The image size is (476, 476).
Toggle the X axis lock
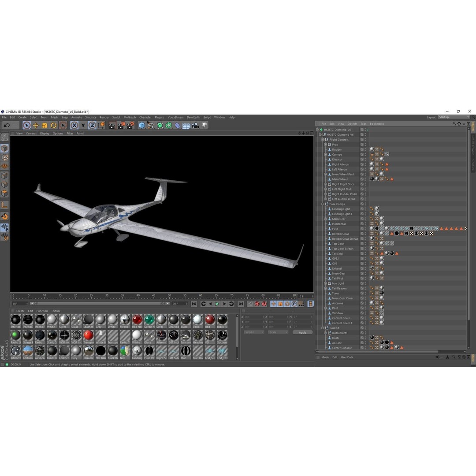74,125
